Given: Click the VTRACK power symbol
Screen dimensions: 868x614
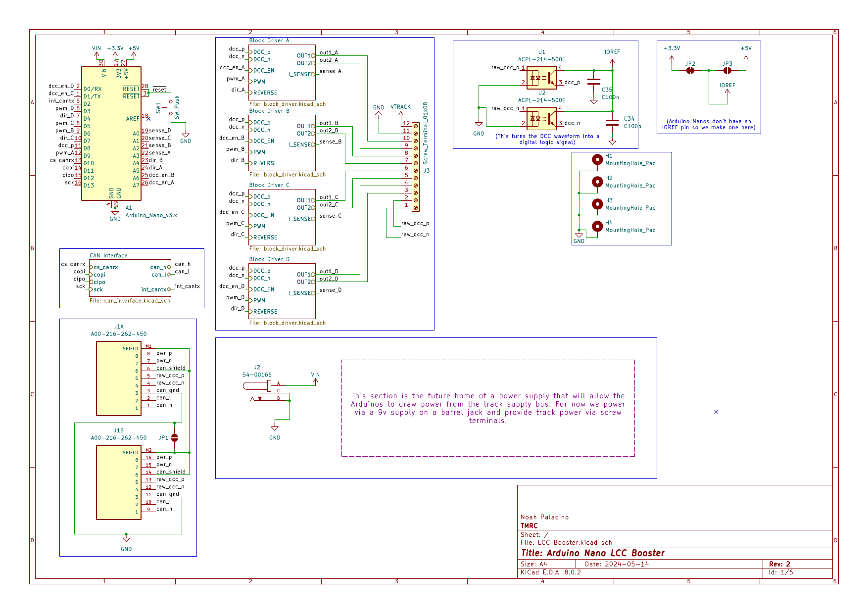Looking at the screenshot, I should click(401, 112).
